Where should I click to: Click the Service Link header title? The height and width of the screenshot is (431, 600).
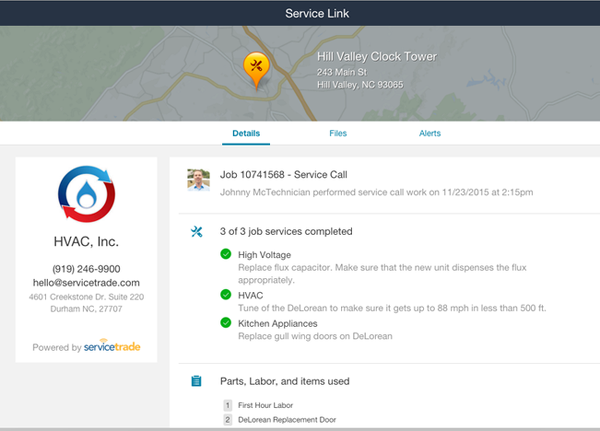(317, 13)
